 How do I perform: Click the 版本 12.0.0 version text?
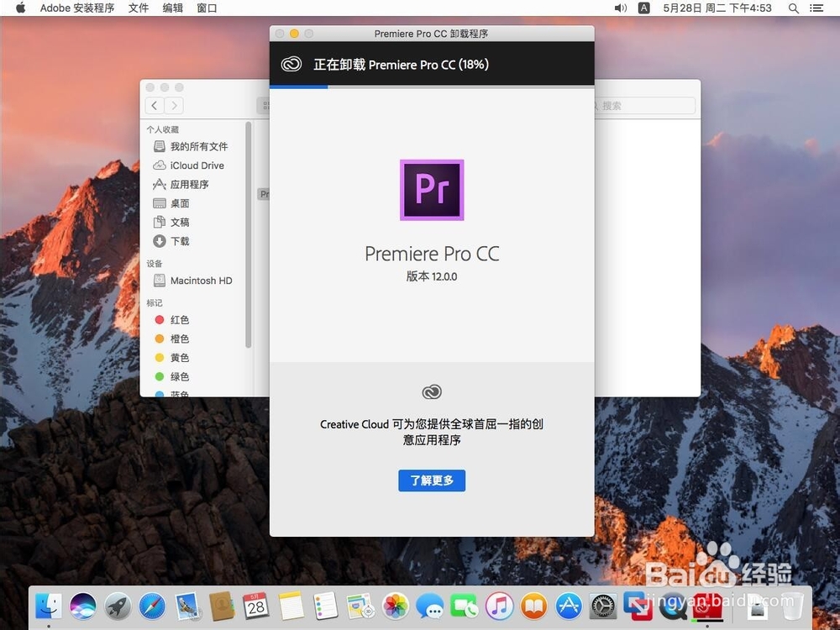(432, 276)
